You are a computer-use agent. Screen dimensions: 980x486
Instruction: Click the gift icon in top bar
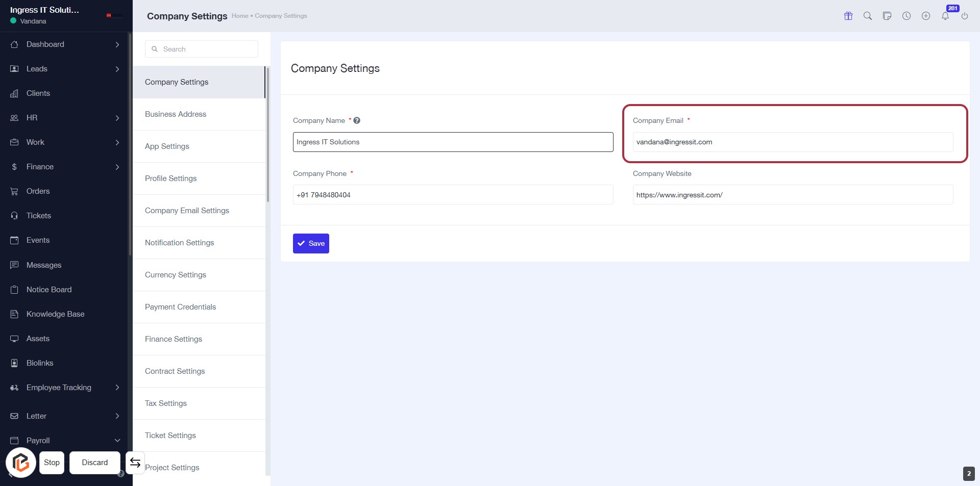coord(848,16)
